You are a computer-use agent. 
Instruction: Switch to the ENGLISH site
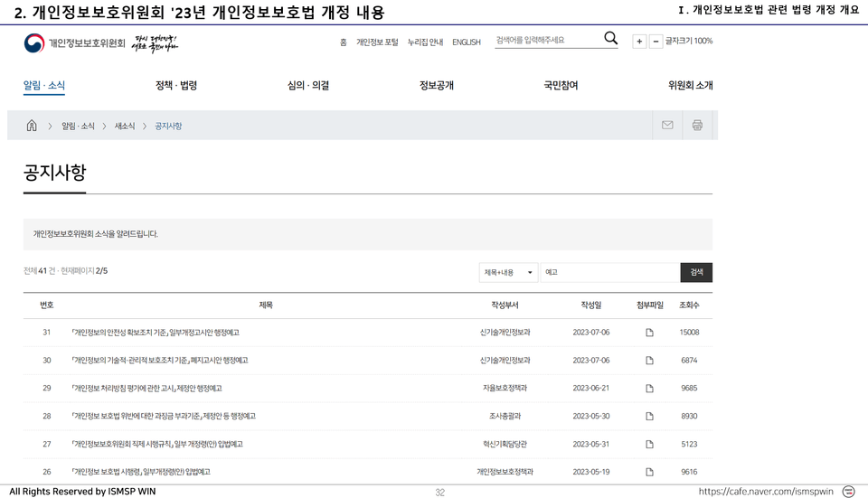pyautogui.click(x=467, y=42)
